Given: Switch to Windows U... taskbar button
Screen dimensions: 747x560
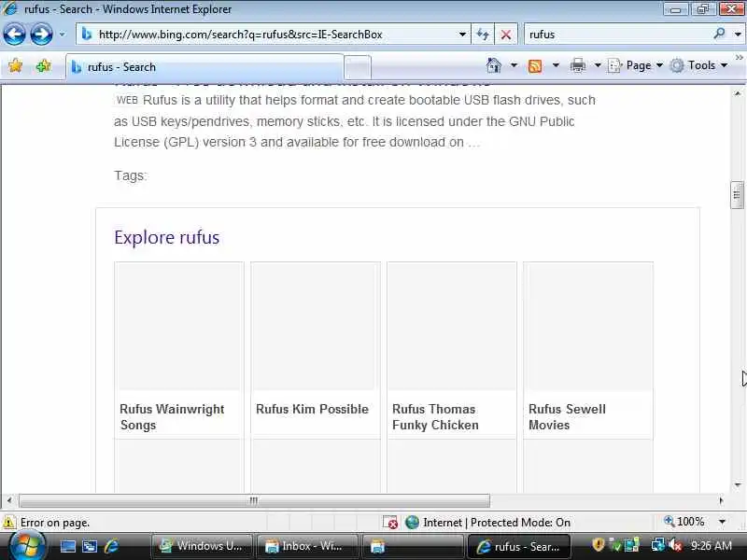Looking at the screenshot, I should pos(201,546).
